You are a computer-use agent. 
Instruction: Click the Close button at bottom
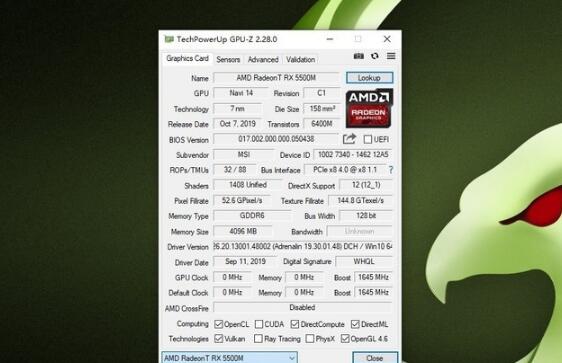[x=375, y=358]
